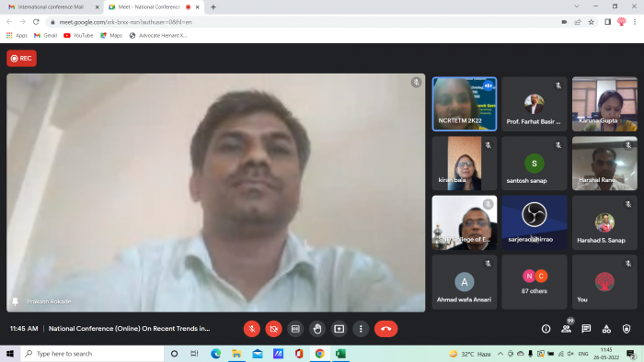
Task: Leave the call with red hang-up button
Action: pyautogui.click(x=385, y=329)
